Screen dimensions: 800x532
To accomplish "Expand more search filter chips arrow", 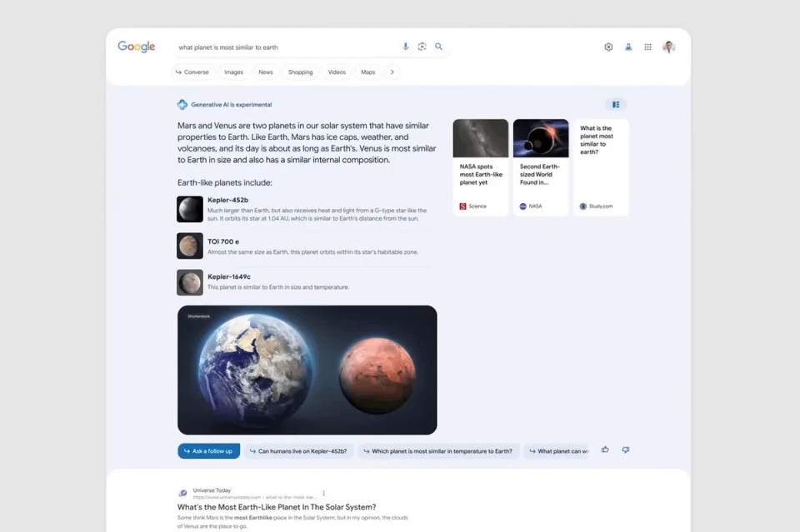I will 392,72.
